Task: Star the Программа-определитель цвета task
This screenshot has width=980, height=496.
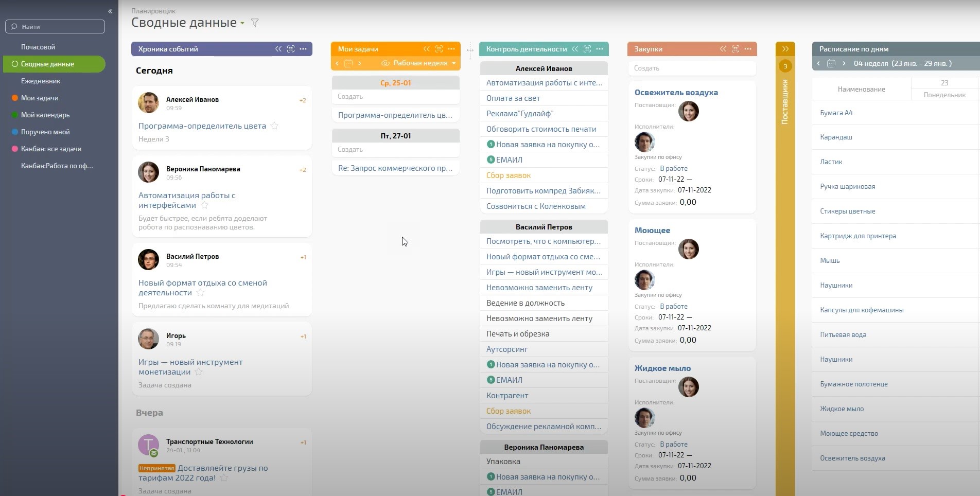Action: [274, 126]
